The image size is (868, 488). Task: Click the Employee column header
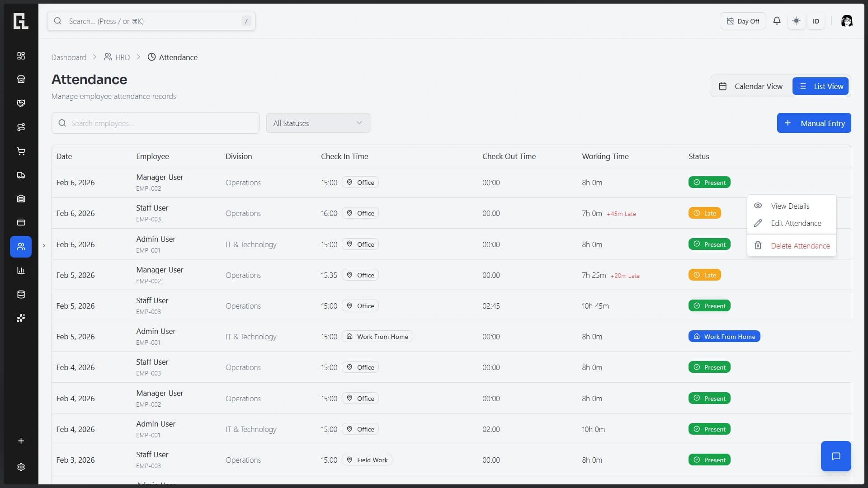click(152, 156)
